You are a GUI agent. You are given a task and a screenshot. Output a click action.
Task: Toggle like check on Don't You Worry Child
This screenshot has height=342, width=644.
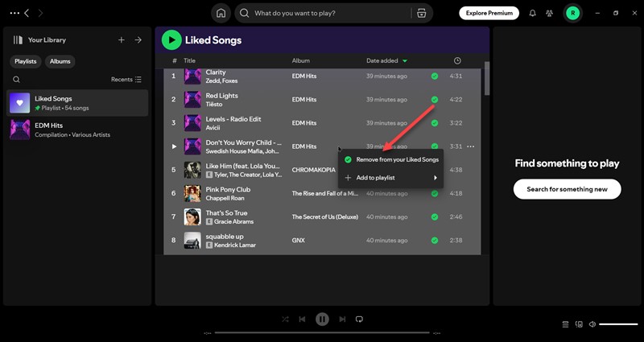[x=435, y=146]
